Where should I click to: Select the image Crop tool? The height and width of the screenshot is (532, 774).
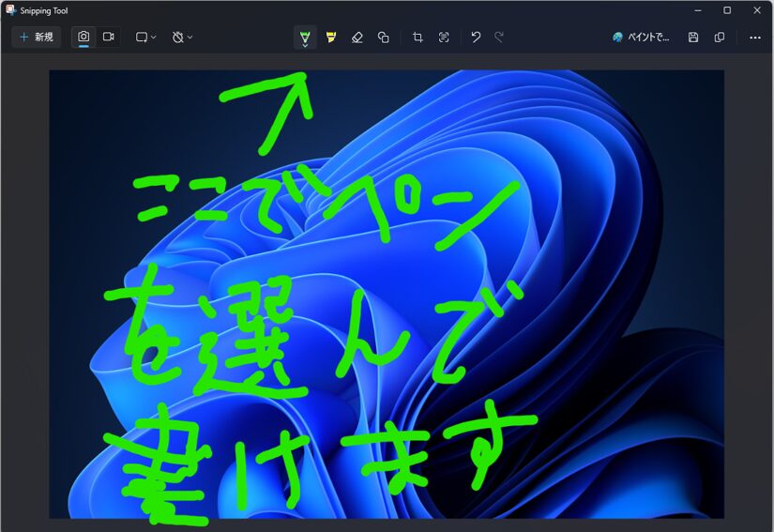(417, 37)
